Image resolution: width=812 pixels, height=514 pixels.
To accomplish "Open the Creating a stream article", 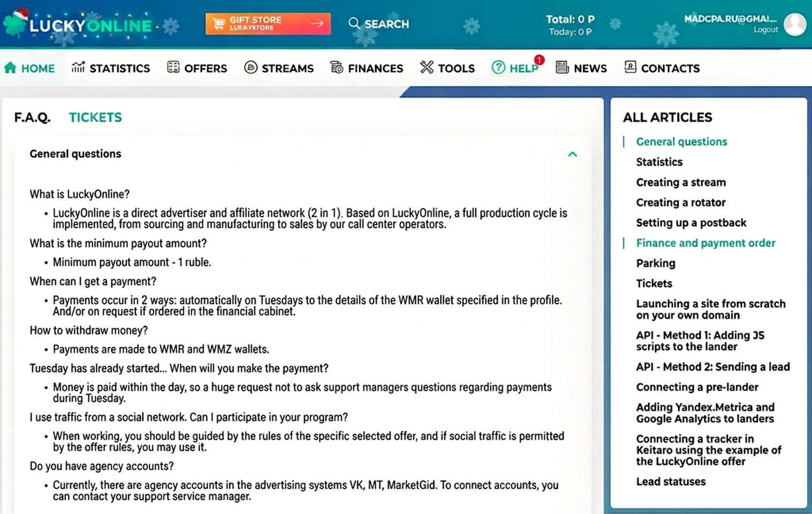I will click(681, 182).
